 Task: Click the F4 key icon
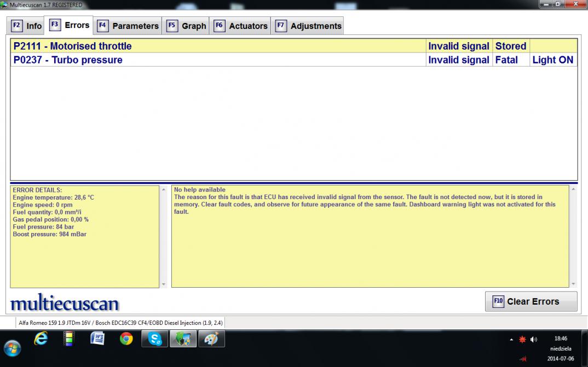[102, 26]
